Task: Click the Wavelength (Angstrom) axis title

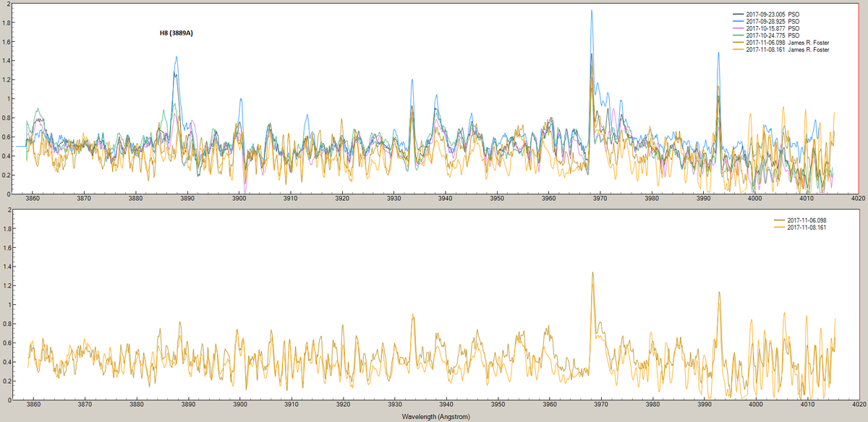Action: (x=433, y=417)
